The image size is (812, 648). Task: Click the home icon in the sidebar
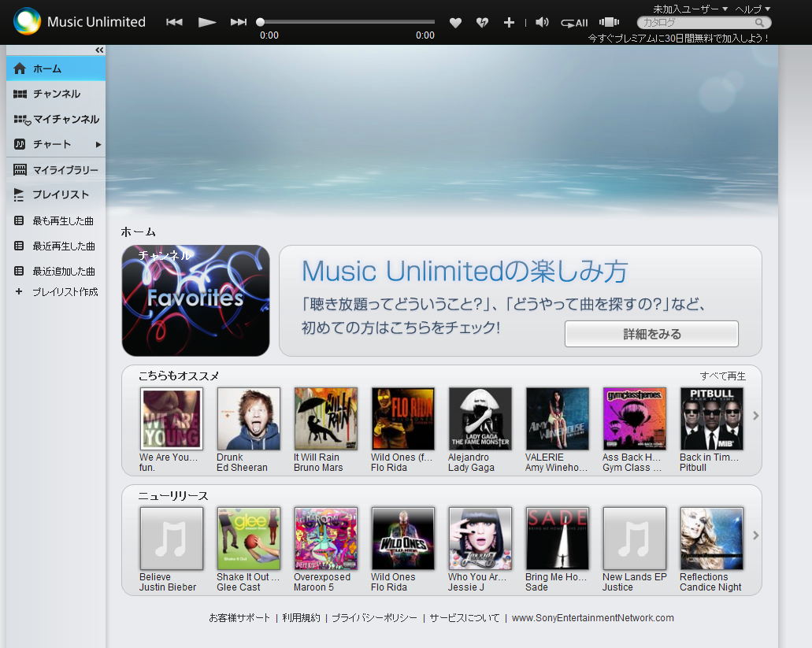tap(20, 69)
